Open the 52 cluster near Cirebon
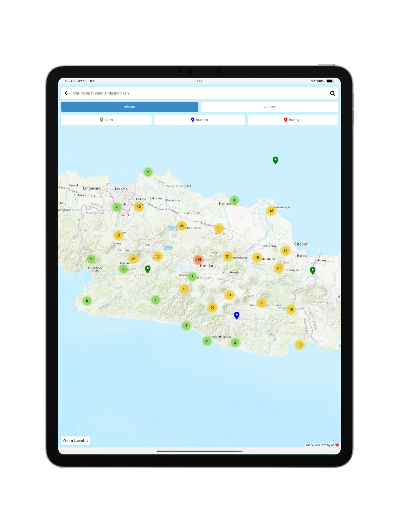This screenshot has width=399, height=532. tap(285, 251)
